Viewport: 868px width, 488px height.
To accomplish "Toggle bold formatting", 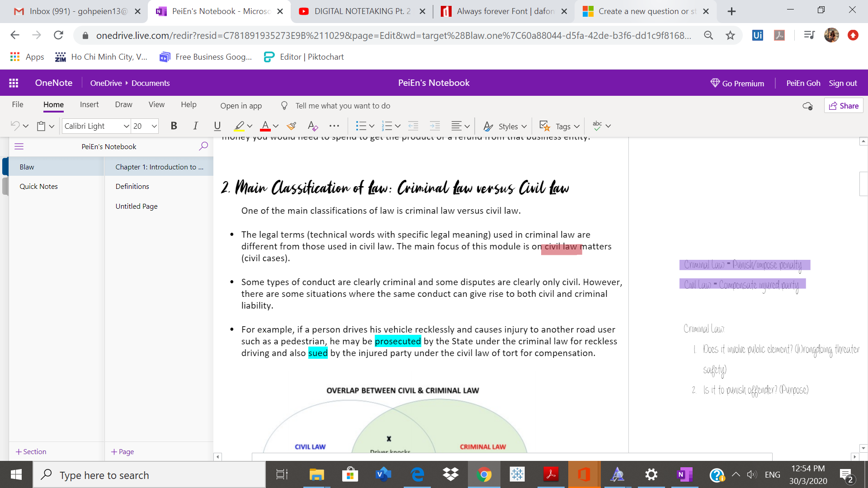I will pyautogui.click(x=174, y=126).
